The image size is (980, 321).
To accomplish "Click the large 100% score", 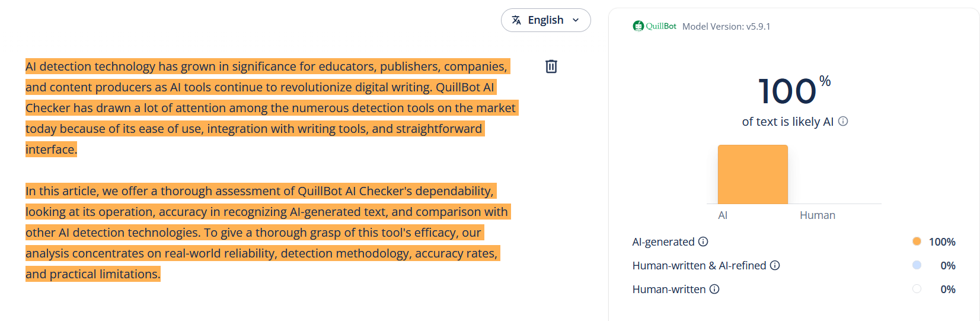I will 788,91.
